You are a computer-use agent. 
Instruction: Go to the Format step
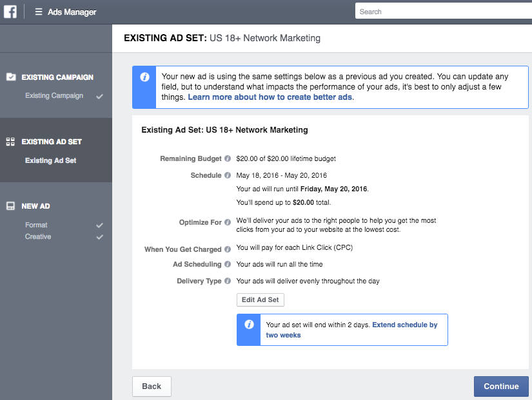36,225
